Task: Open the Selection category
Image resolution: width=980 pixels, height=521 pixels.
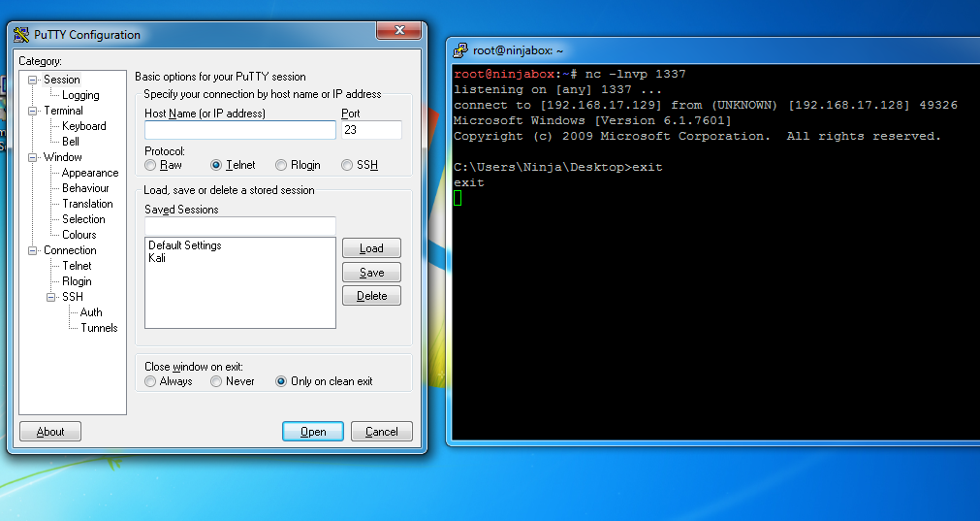Action: pyautogui.click(x=83, y=219)
